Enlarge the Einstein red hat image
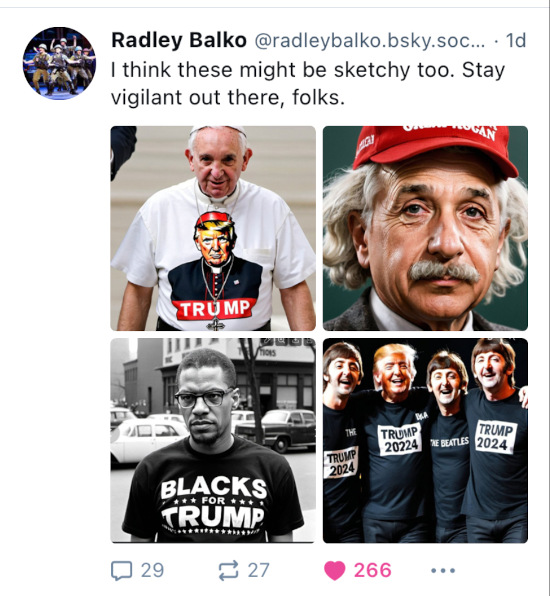 pos(425,228)
